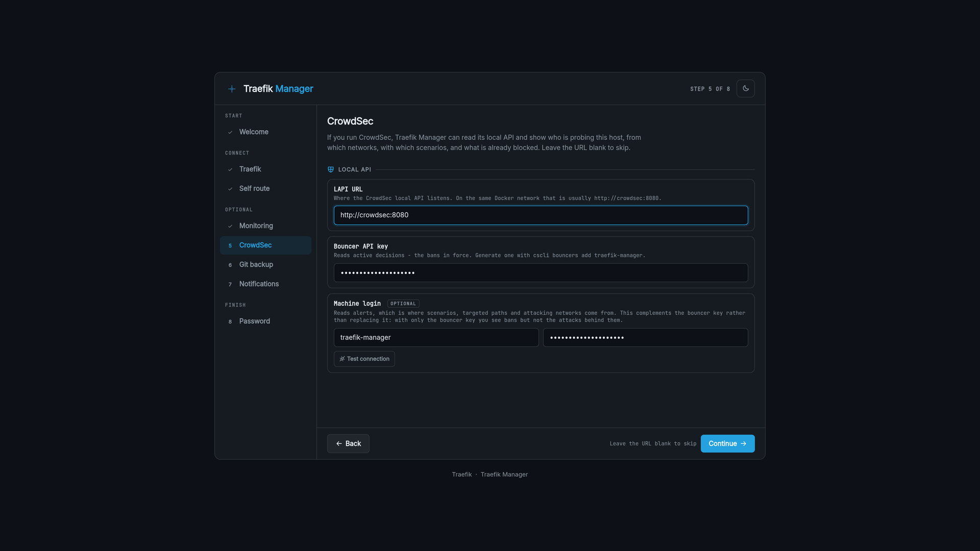Focus the LAPI URL input field

click(541, 215)
